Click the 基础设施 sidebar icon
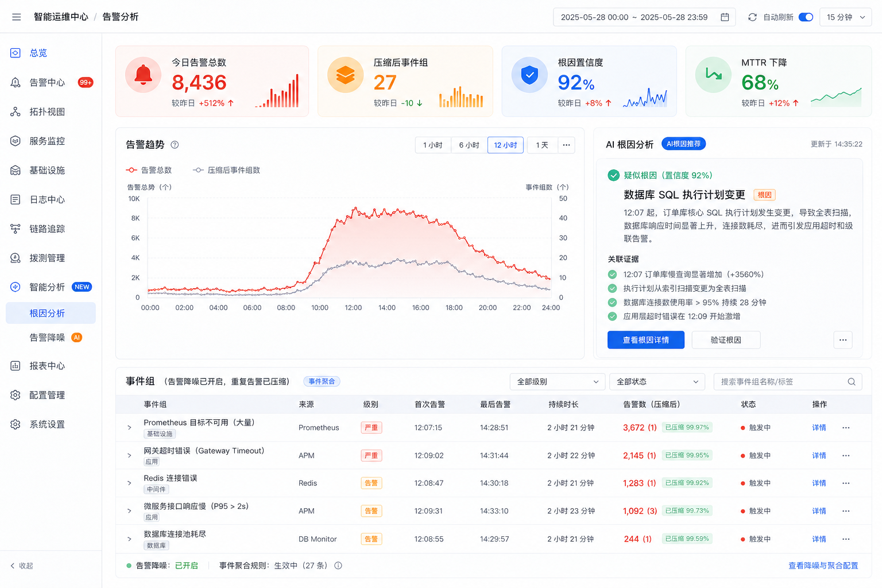The width and height of the screenshot is (882, 588). click(x=16, y=171)
